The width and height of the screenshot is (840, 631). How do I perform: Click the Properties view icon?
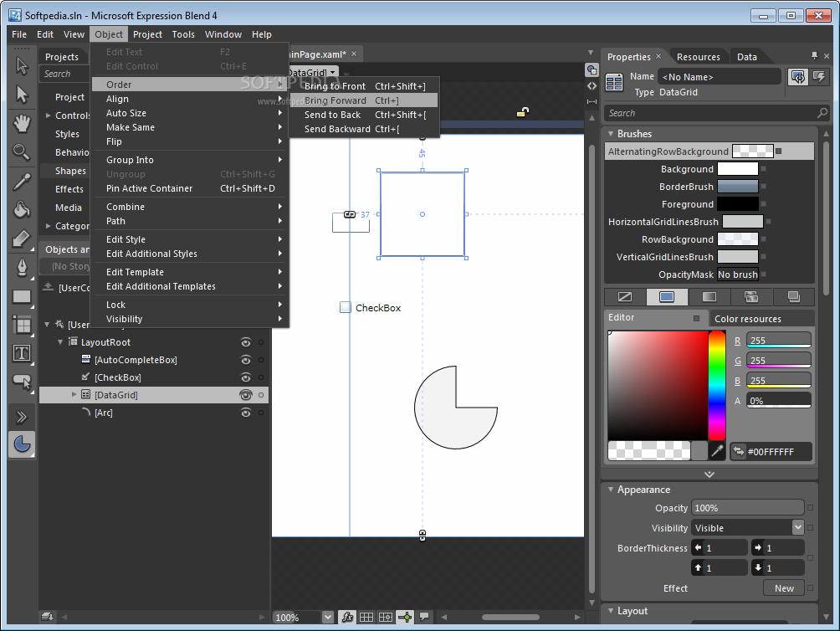pyautogui.click(x=798, y=77)
